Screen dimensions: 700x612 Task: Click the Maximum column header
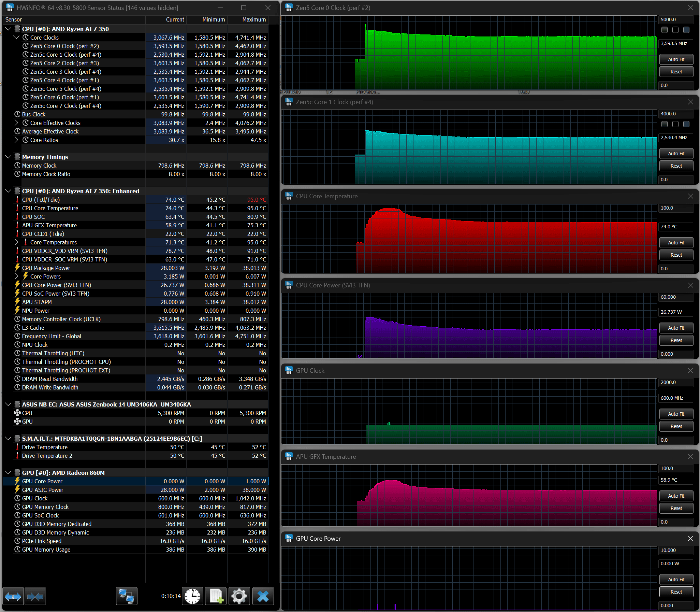tap(253, 20)
